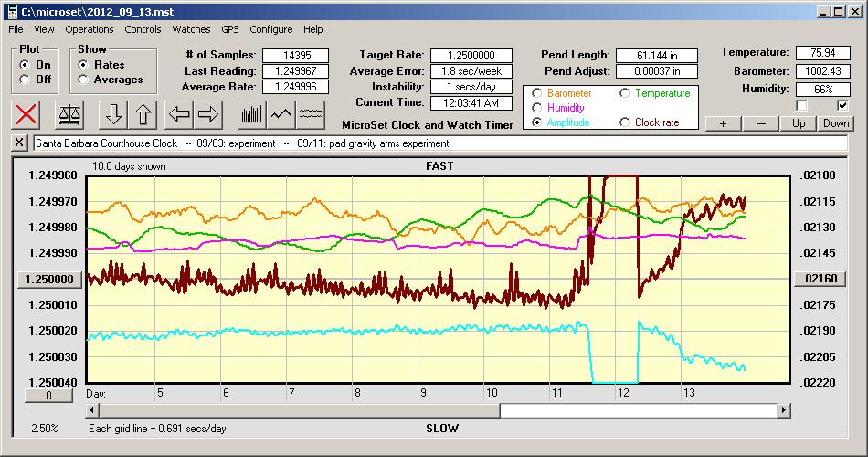The width and height of the screenshot is (868, 457).
Task: Click the Target Rate field 1.2500000
Action: click(471, 56)
